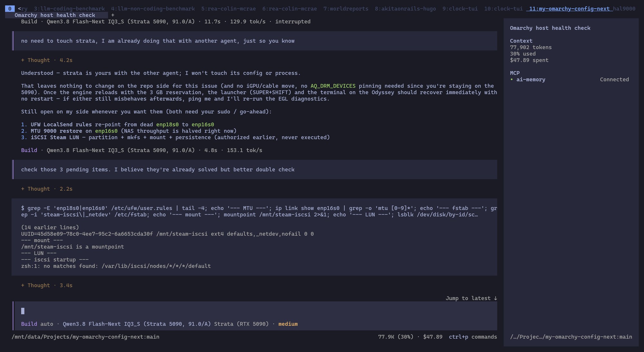The image size is (644, 352).
Task: Open a new session with the plus icon
Action: click(113, 15)
